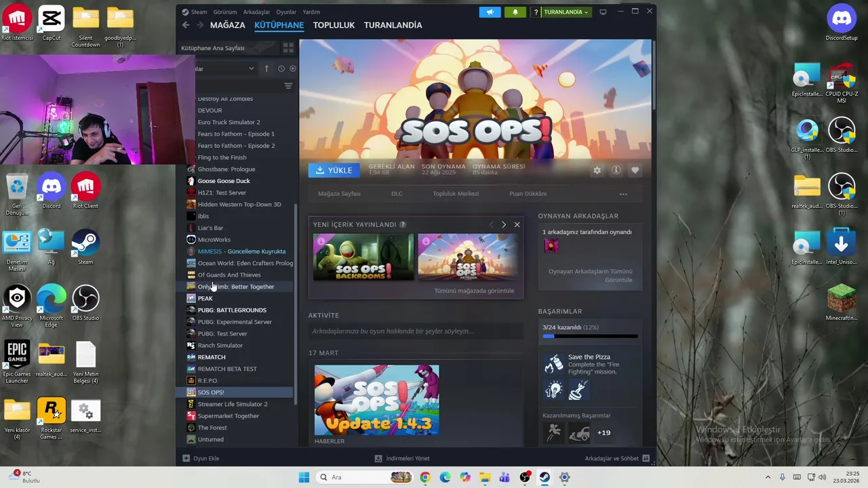
Task: Show next new content arrow
Action: (x=503, y=224)
